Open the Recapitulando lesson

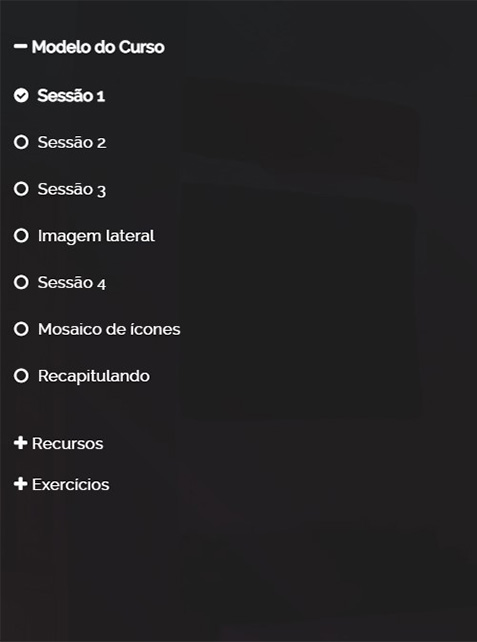tap(94, 376)
